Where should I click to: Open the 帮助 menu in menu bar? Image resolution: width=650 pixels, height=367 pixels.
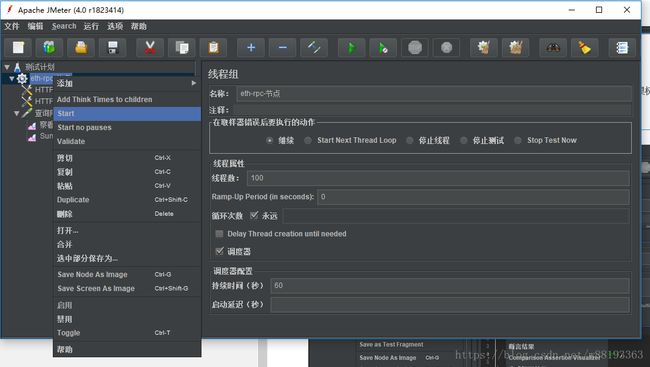click(x=138, y=26)
